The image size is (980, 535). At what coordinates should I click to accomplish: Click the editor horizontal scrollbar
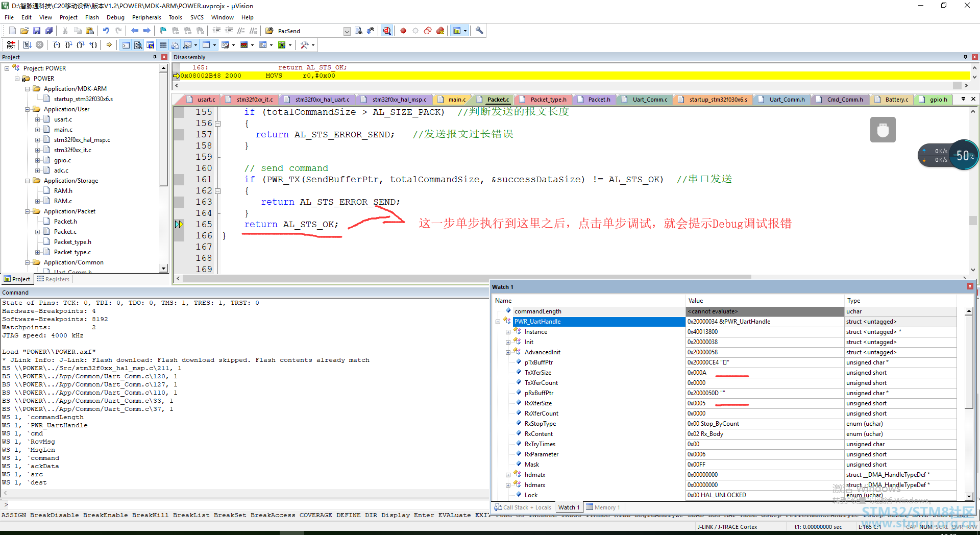coord(467,278)
